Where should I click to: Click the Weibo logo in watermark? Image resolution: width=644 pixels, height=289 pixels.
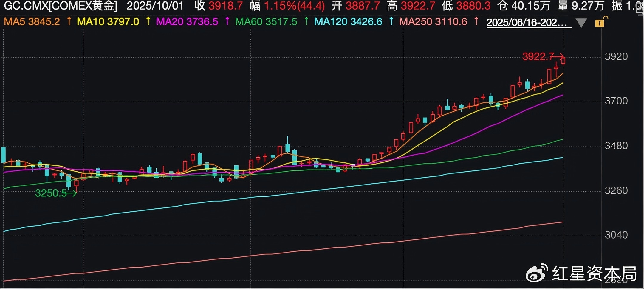537,273
